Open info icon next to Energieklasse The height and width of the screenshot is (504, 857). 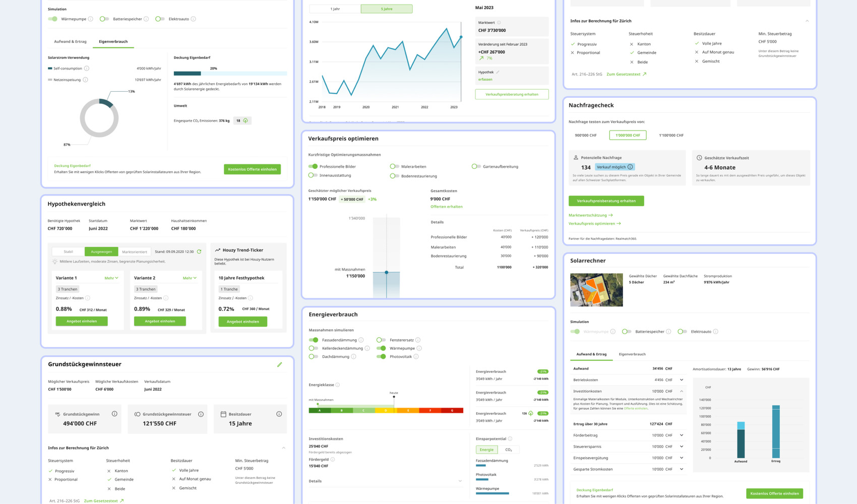(x=338, y=385)
